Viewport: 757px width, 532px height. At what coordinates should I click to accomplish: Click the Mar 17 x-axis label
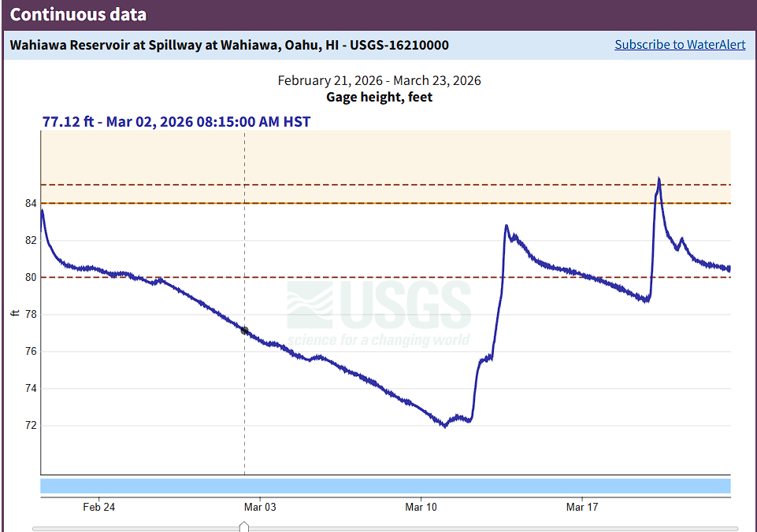click(581, 508)
